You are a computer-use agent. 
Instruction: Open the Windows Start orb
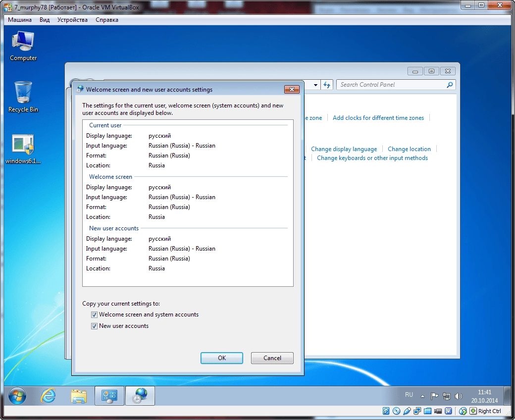point(17,396)
